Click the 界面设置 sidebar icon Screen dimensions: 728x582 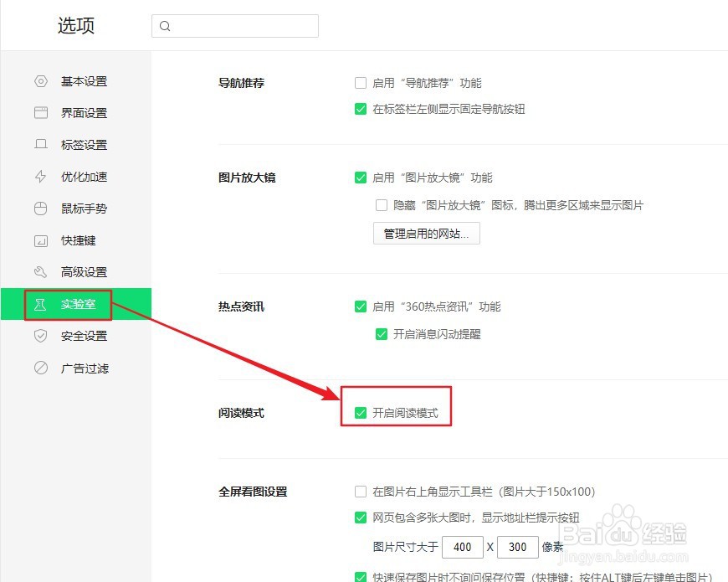(x=40, y=113)
